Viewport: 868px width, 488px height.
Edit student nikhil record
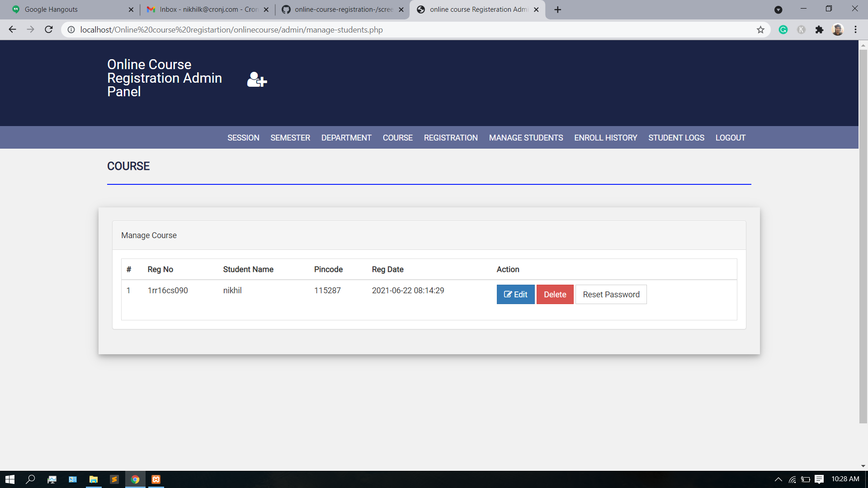point(515,295)
